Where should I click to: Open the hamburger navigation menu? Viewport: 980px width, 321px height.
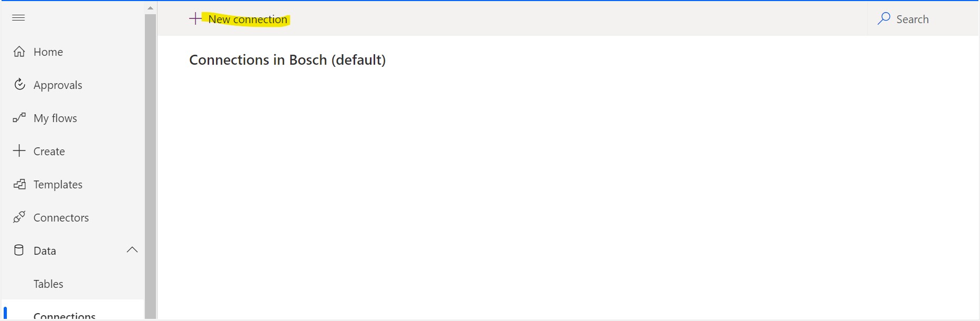(18, 17)
